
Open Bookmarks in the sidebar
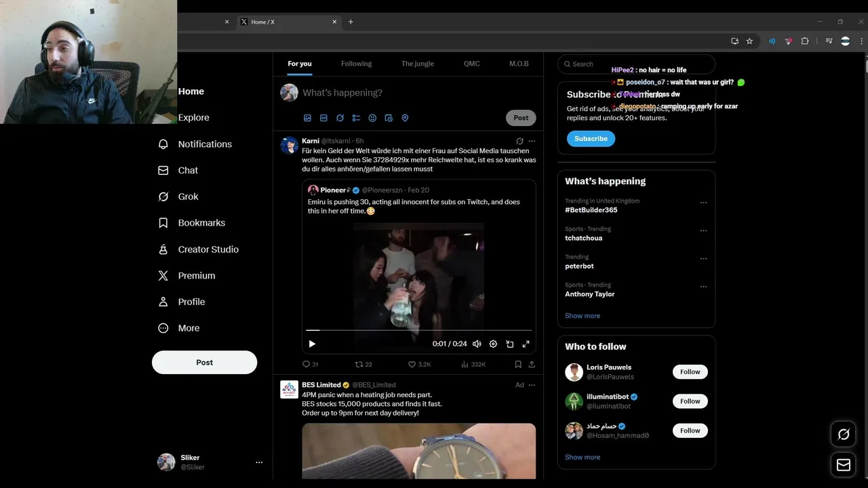[191, 222]
